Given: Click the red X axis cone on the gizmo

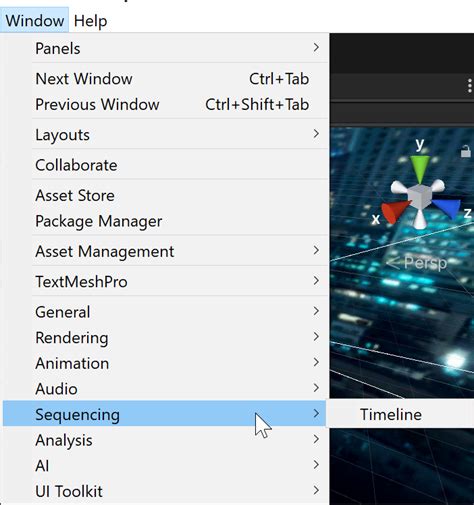Looking at the screenshot, I should (396, 211).
